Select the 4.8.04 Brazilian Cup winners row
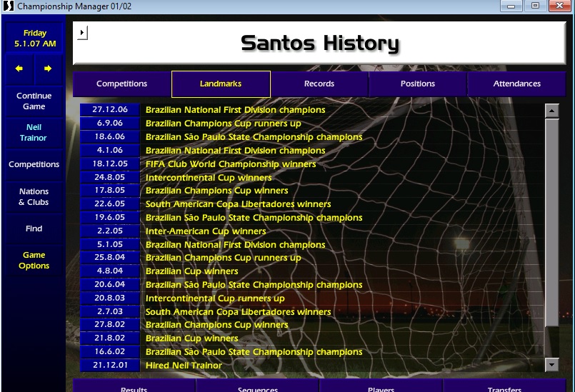 [x=311, y=271]
